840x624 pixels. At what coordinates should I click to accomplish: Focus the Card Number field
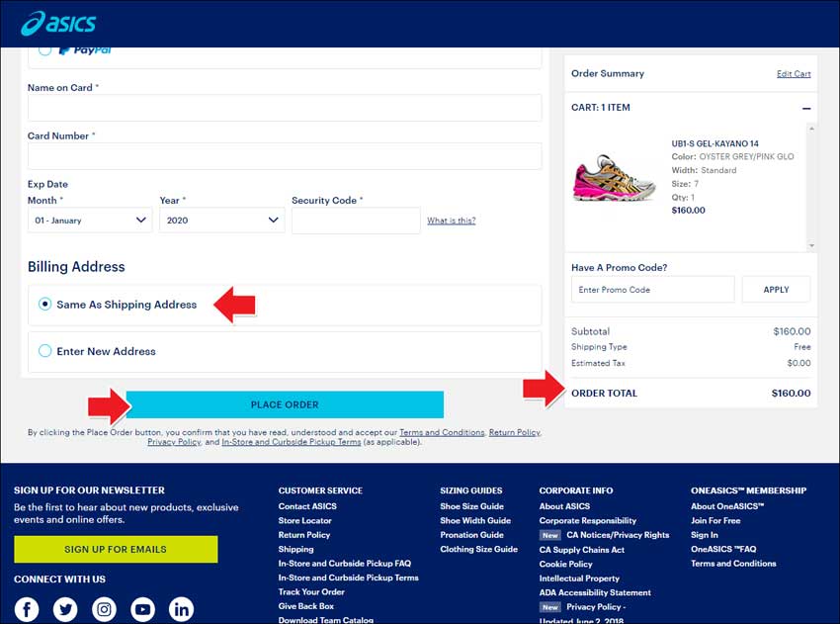point(285,156)
